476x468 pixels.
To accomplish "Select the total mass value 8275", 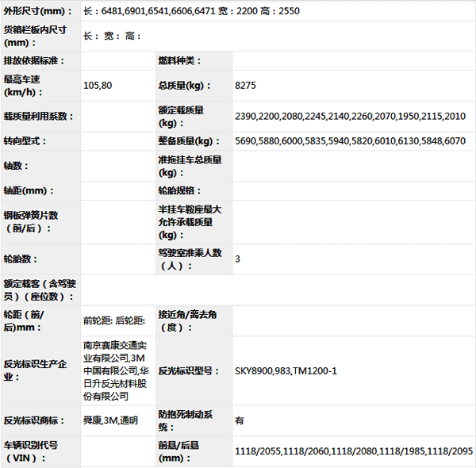I will tap(246, 85).
